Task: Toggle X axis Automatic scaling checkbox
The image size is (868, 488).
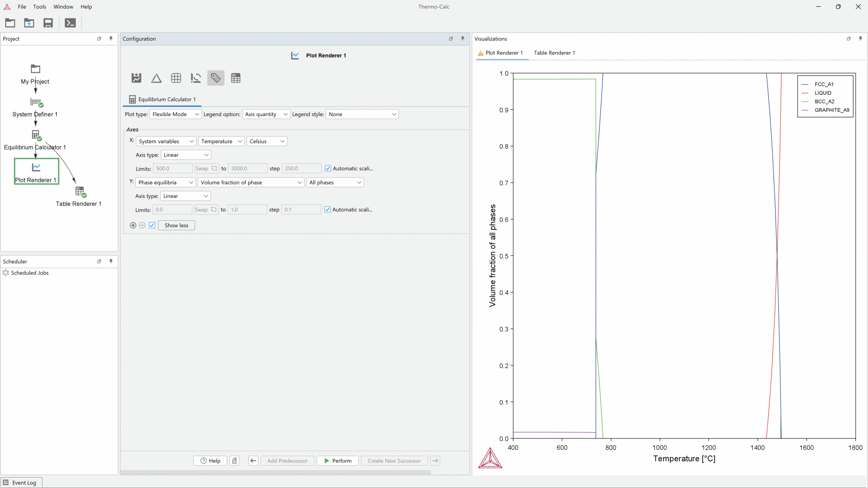Action: (328, 168)
